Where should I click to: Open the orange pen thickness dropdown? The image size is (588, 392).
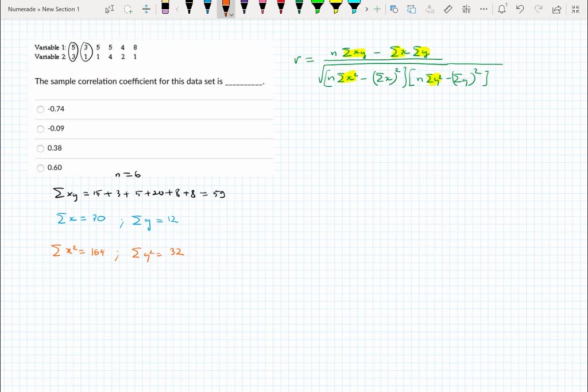(231, 14)
